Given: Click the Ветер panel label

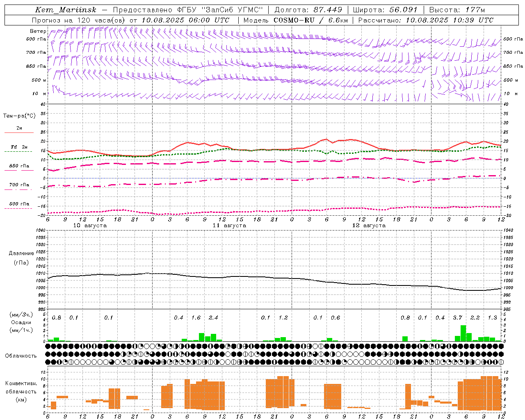Looking at the screenshot, I should click(x=38, y=31).
